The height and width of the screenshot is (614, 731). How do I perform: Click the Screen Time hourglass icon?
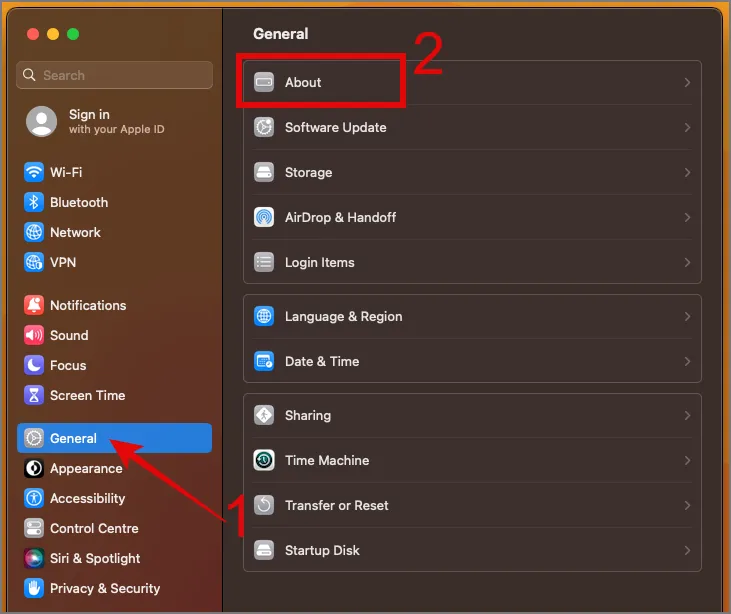pyautogui.click(x=34, y=395)
